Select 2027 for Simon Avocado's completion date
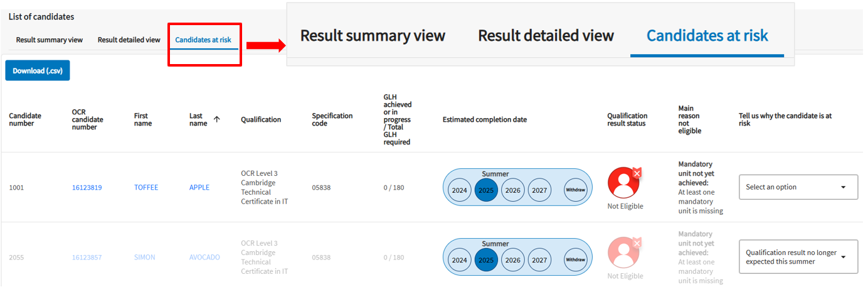Viewport: 868px width, 299px height. click(x=539, y=260)
